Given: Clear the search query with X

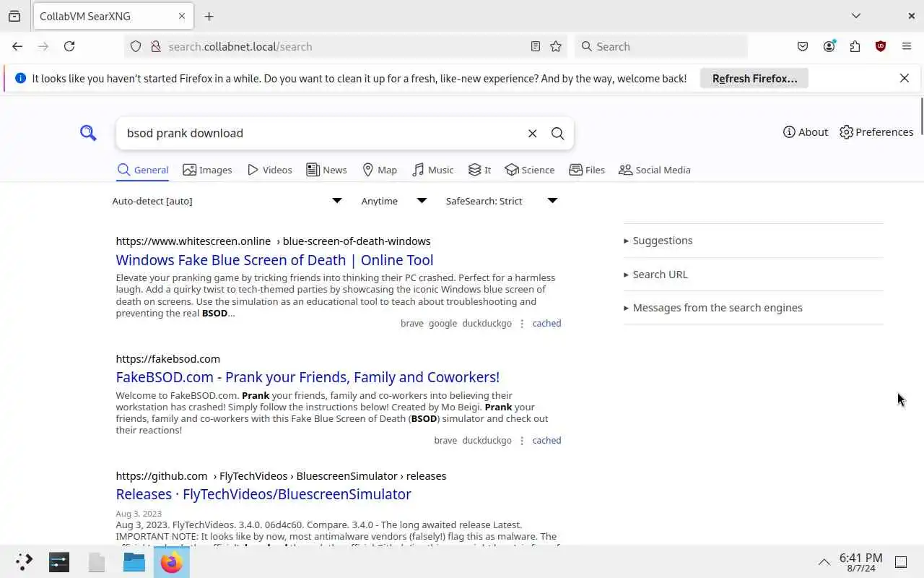Looking at the screenshot, I should coord(532,133).
